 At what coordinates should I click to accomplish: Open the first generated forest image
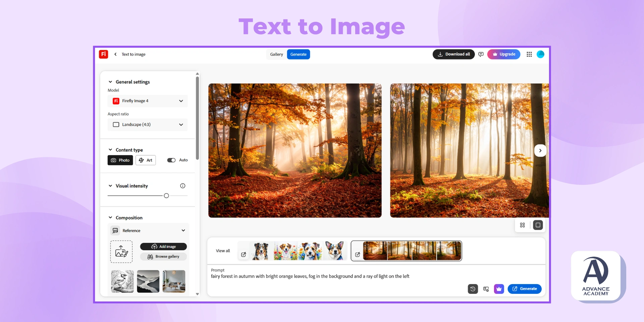(295, 151)
